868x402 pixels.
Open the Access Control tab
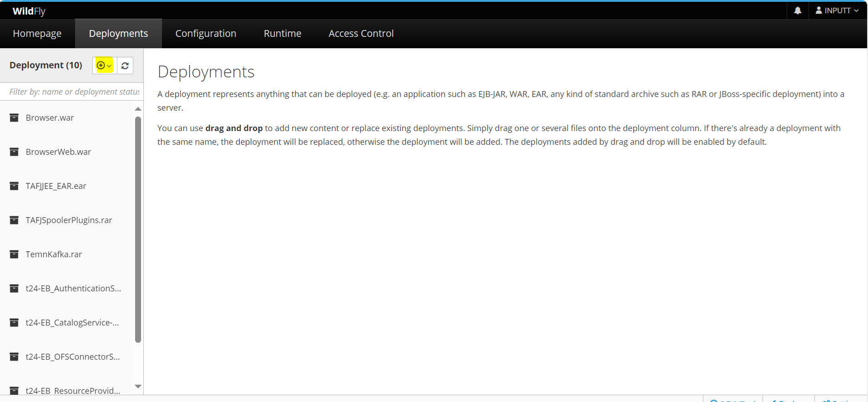coord(361,34)
